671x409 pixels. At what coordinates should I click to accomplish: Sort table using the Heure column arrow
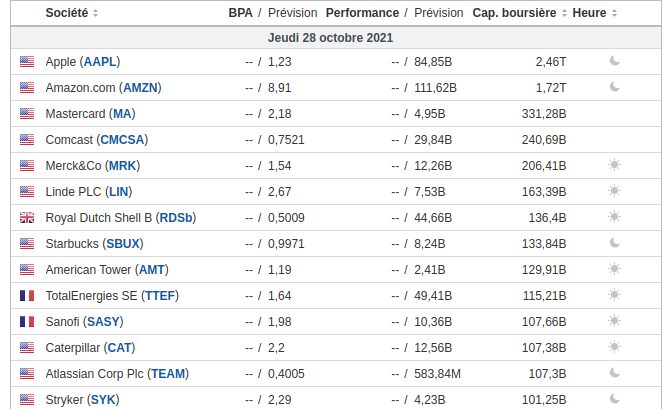614,13
